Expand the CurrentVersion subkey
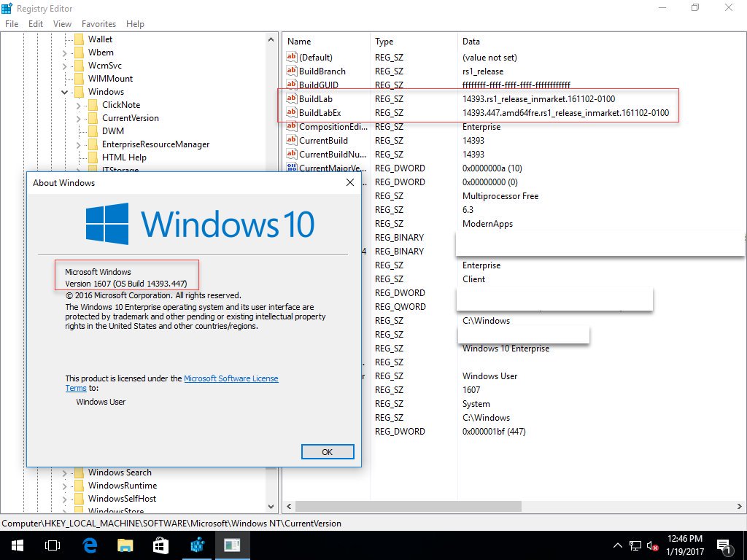This screenshot has width=747, height=560. click(x=79, y=118)
